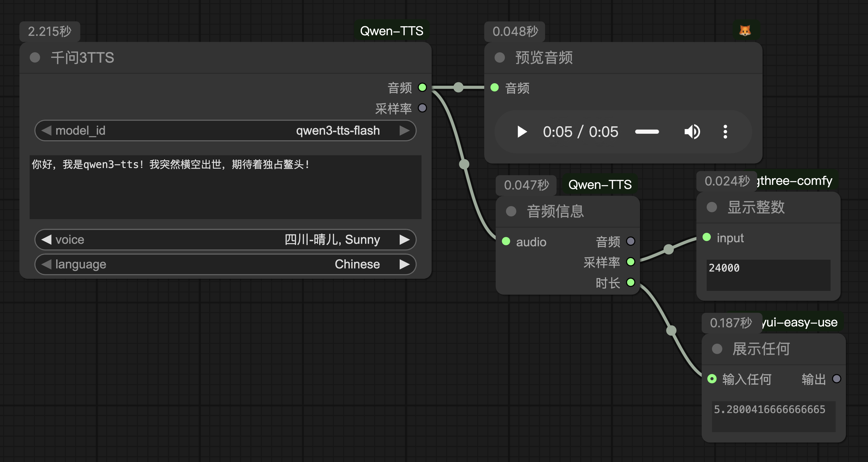Click the 2.215秒 execution time badge
This screenshot has height=462, width=868.
(50, 31)
